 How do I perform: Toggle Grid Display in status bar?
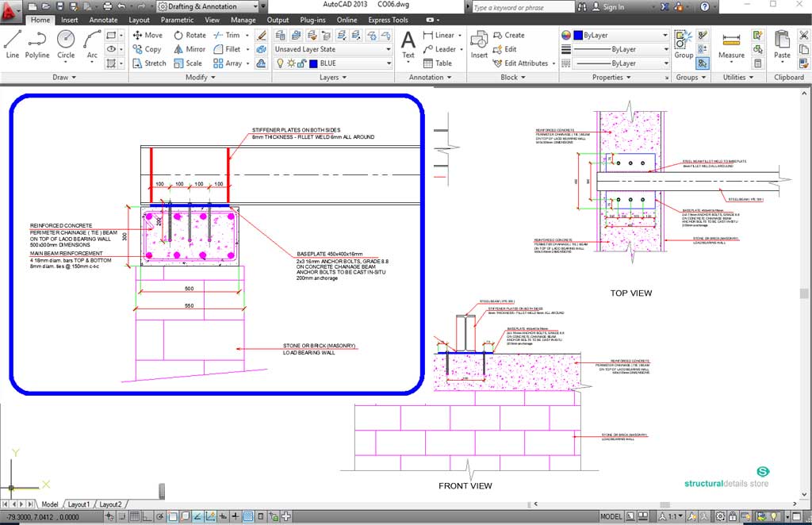pos(135,516)
